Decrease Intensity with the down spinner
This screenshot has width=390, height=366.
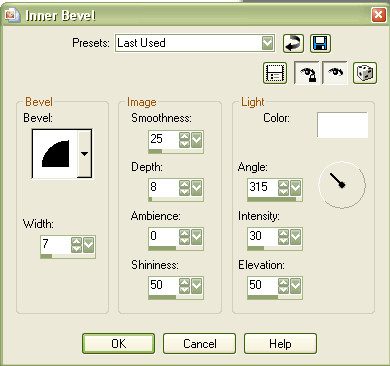coord(283,241)
